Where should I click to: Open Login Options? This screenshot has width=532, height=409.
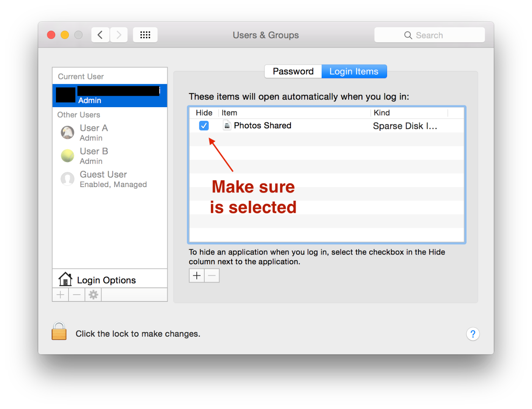click(x=106, y=279)
